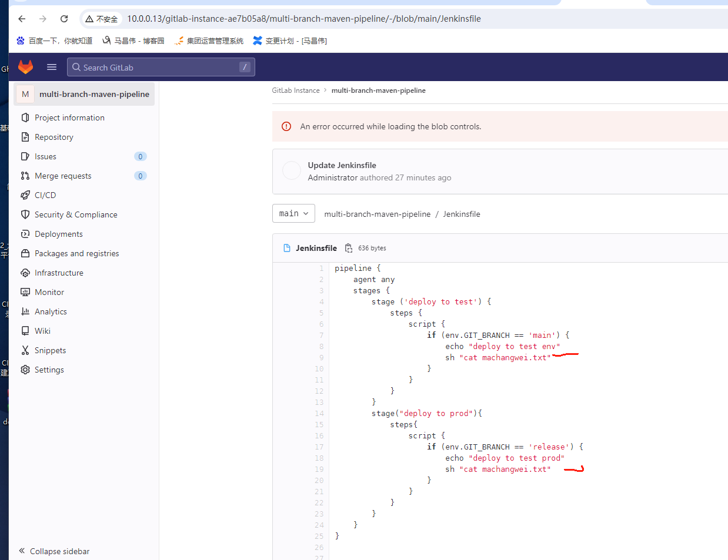Open Project information in sidebar
This screenshot has height=560, width=728.
(x=69, y=118)
